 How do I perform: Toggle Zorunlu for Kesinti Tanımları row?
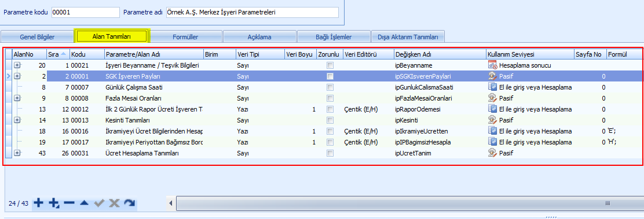[330, 120]
